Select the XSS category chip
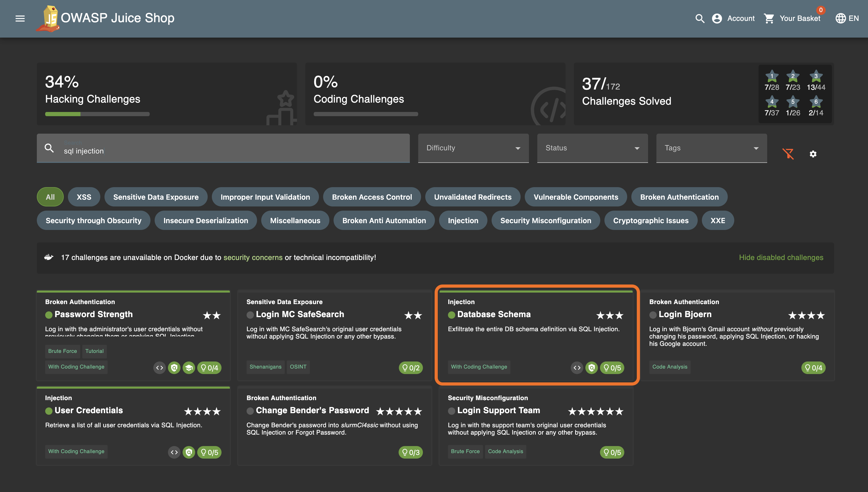This screenshot has width=868, height=492. 84,197
